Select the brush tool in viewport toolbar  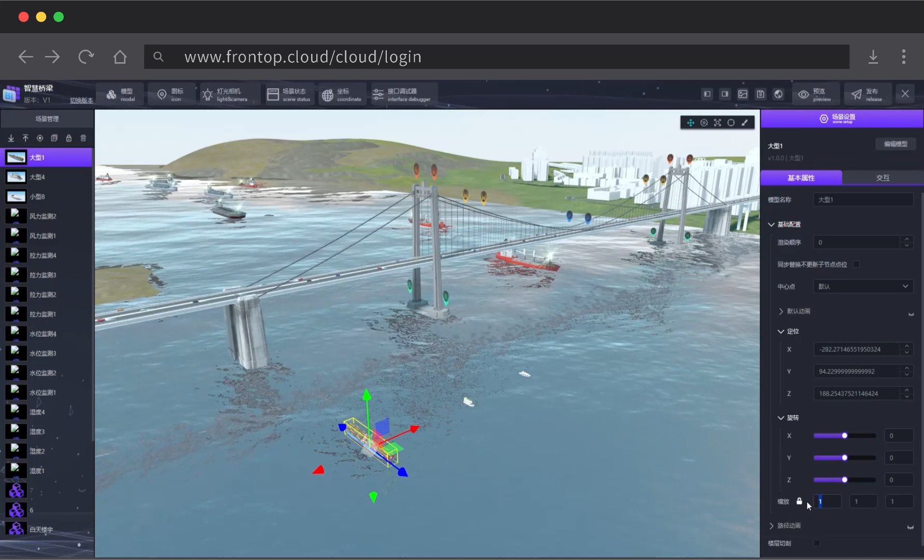tap(745, 123)
